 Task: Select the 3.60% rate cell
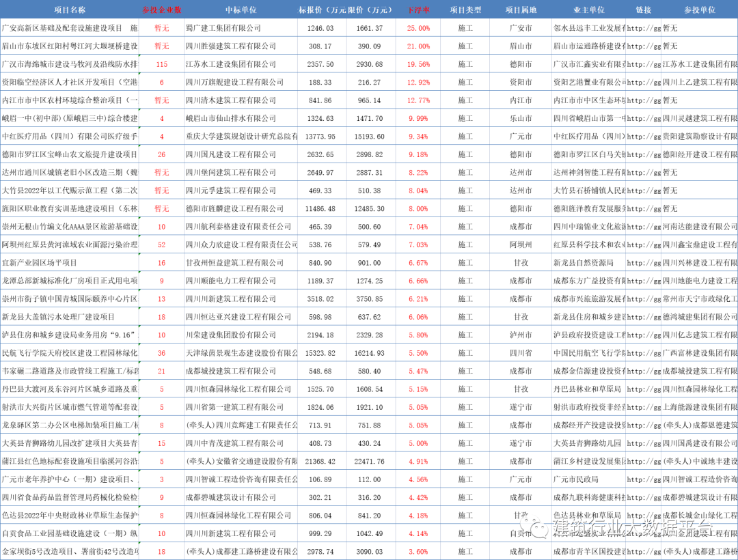coord(418,552)
